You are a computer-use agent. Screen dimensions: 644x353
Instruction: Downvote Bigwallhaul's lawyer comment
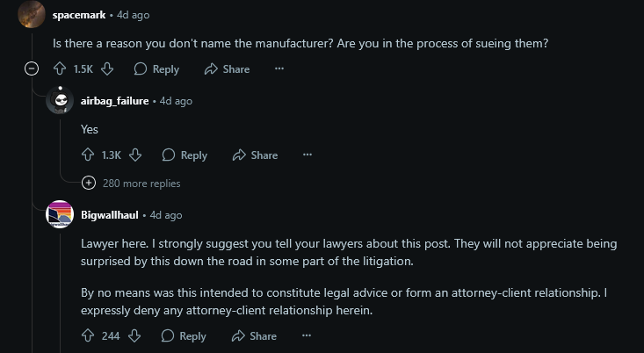[x=134, y=335]
